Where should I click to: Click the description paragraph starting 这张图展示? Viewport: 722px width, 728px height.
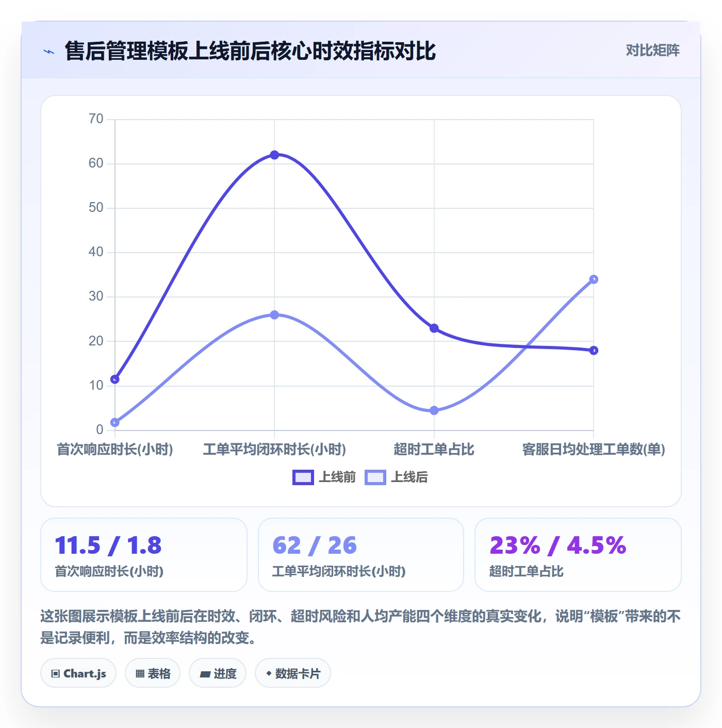click(x=360, y=627)
